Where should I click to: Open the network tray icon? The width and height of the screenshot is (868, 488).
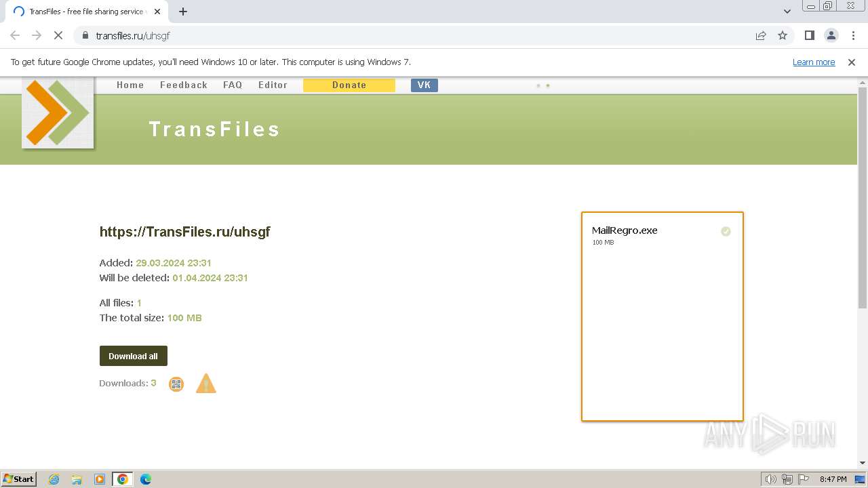[x=787, y=479]
